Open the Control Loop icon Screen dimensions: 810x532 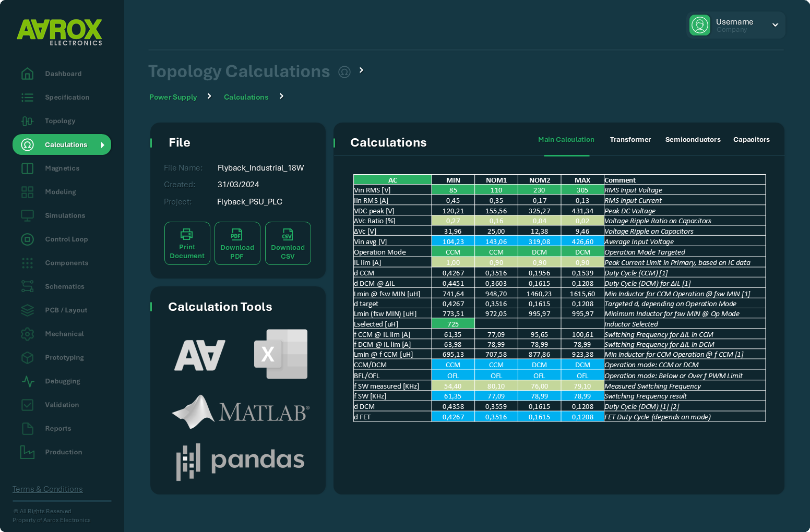[27, 239]
